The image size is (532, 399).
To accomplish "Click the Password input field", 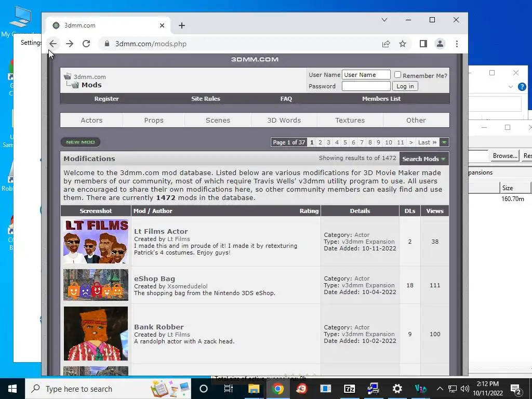I will (x=366, y=86).
